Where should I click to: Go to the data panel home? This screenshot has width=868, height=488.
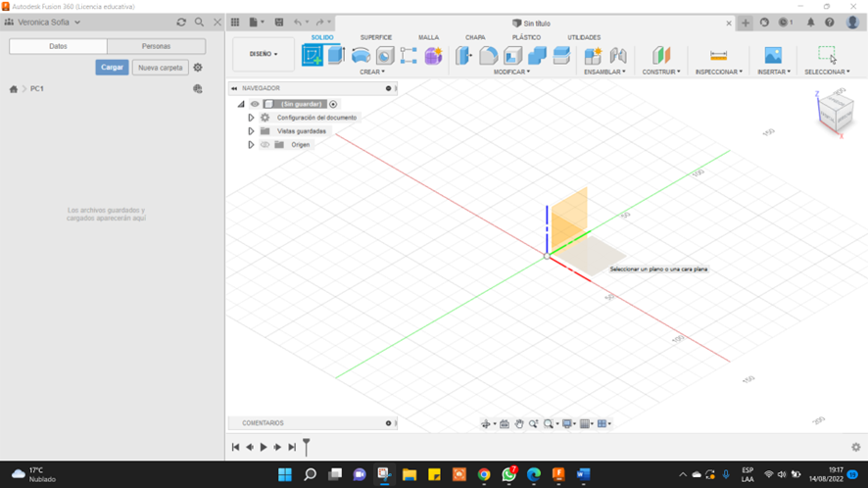click(x=14, y=88)
